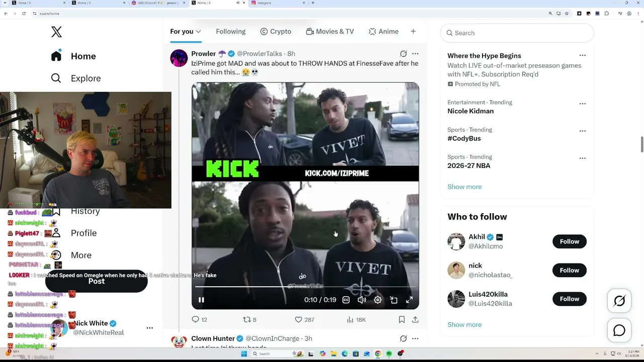The width and height of the screenshot is (644, 362).
Task: Click the @ProwlerTalks handle
Action: point(260,54)
